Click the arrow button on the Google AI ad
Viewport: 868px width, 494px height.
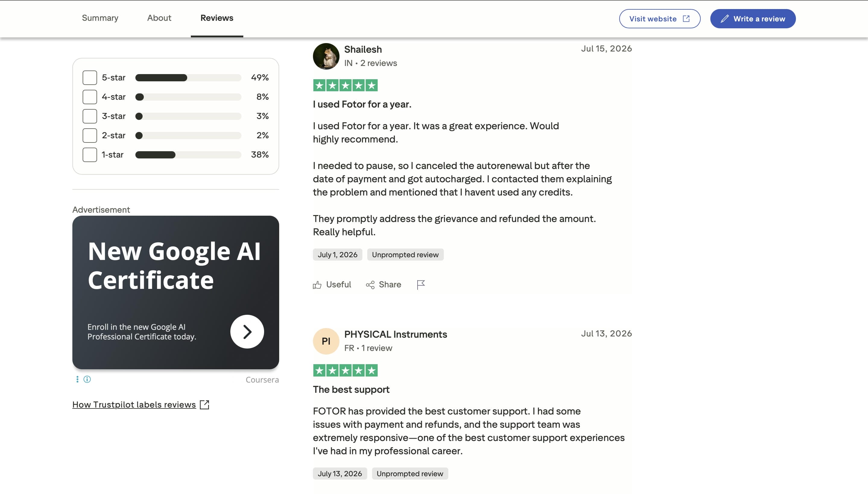(x=247, y=331)
